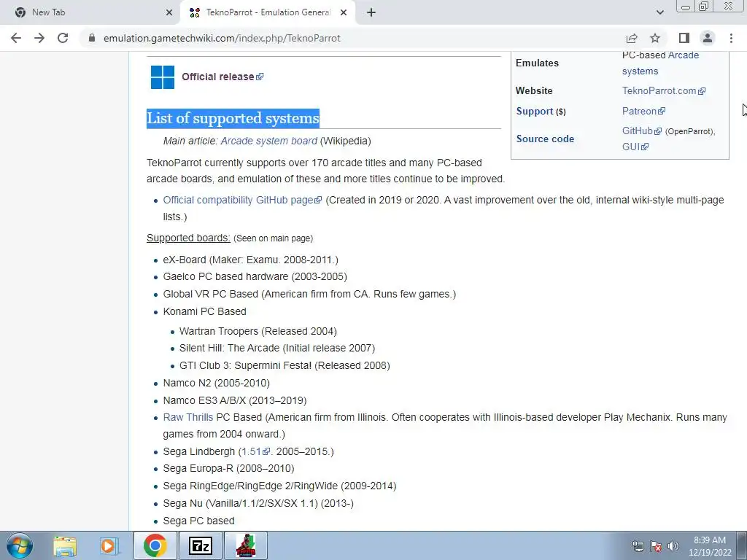
Task: Click Konami PC Based item
Action: pos(204,311)
